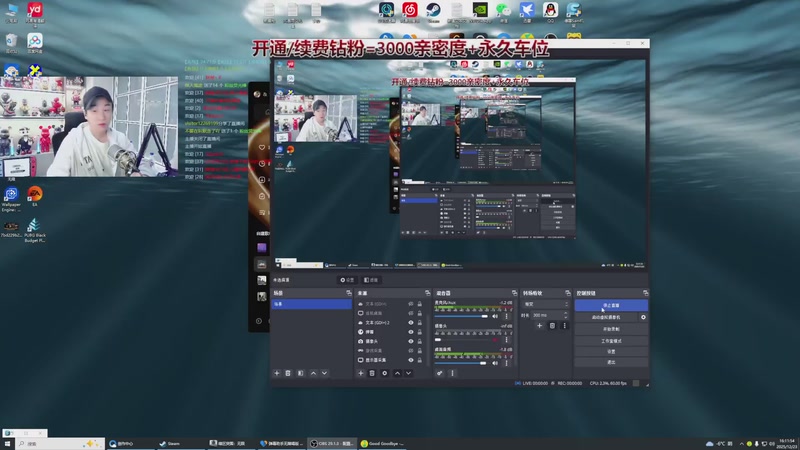This screenshot has width=800, height=450.
Task: Expand the system tray hidden icons chevron
Action: click(x=741, y=443)
